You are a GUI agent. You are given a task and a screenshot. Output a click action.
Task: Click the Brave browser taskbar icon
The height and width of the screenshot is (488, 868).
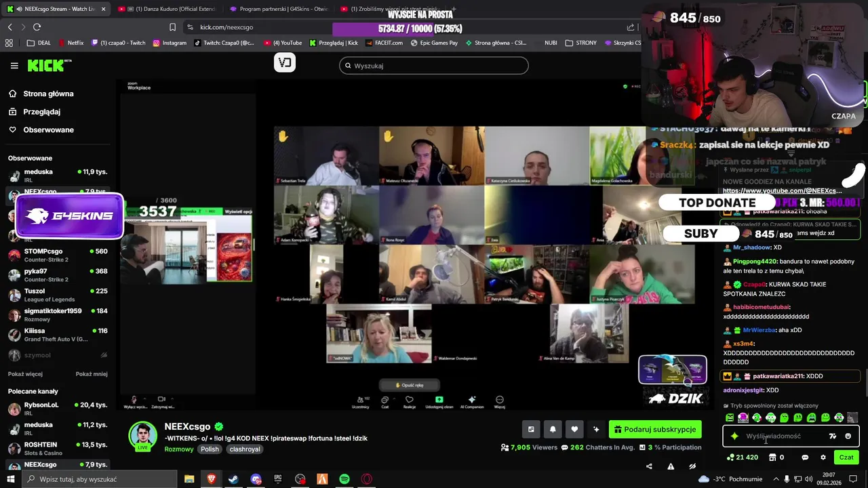pyautogui.click(x=211, y=479)
